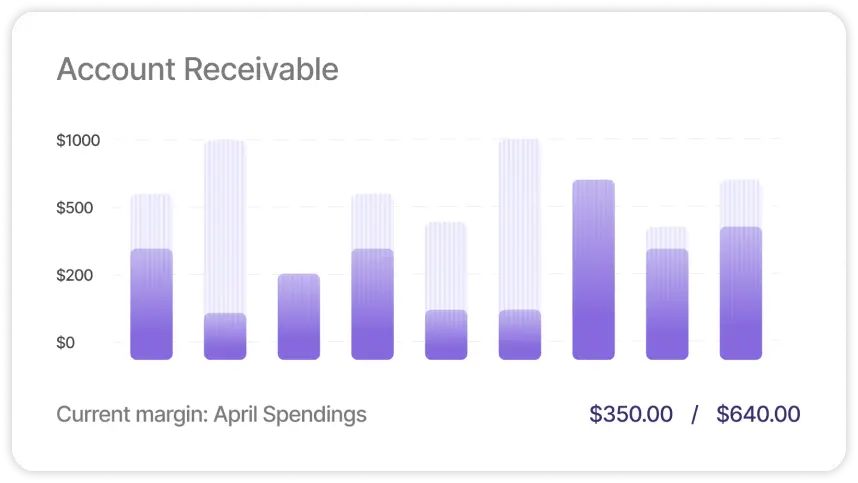Select the eighth bar's solid purple section
Image resolution: width=858 pixels, height=483 pixels.
click(667, 304)
